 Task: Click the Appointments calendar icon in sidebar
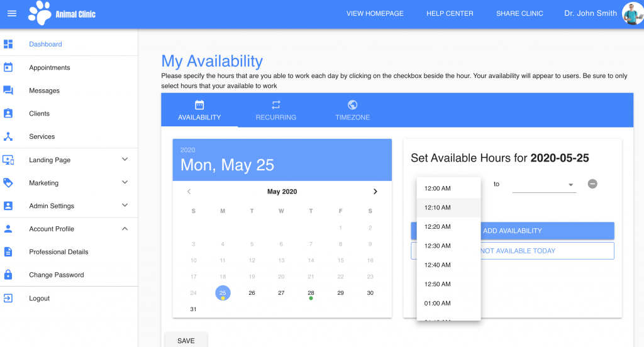tap(8, 67)
